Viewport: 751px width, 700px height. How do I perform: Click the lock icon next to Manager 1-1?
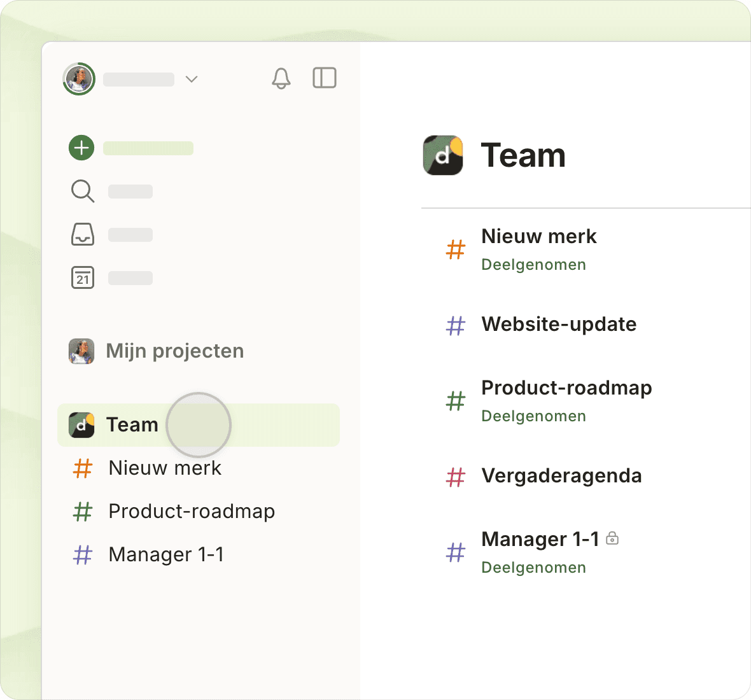(x=612, y=538)
